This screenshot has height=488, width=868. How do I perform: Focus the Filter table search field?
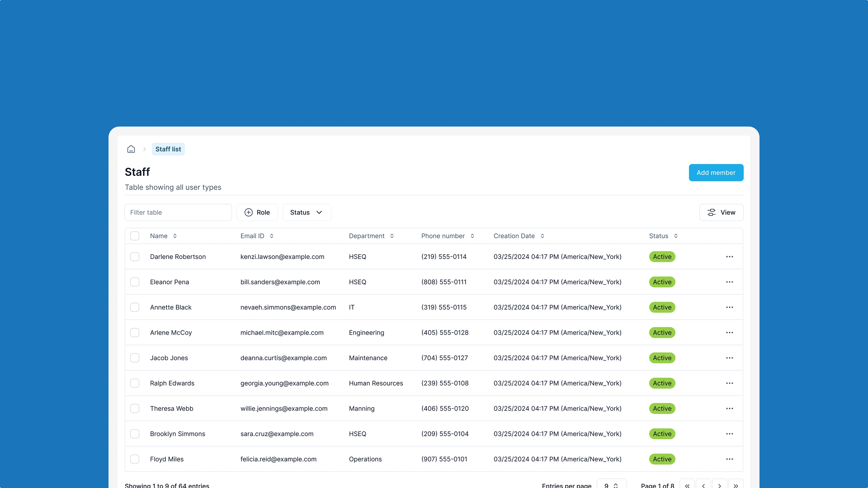178,212
